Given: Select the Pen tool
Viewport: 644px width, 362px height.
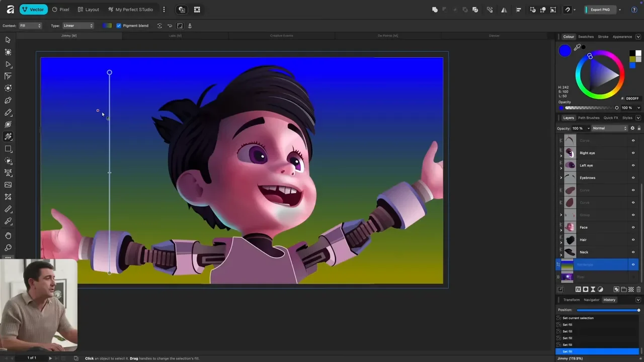Looking at the screenshot, I should click(8, 101).
